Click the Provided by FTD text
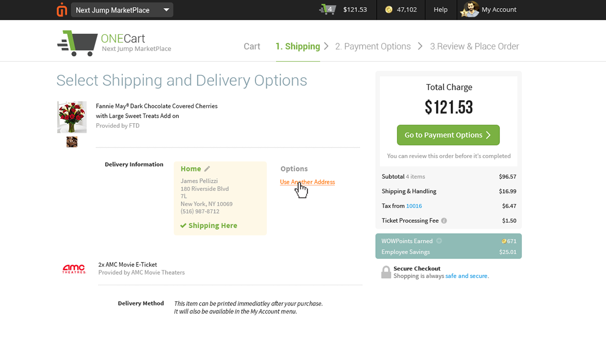The image size is (606, 364). coord(118,126)
